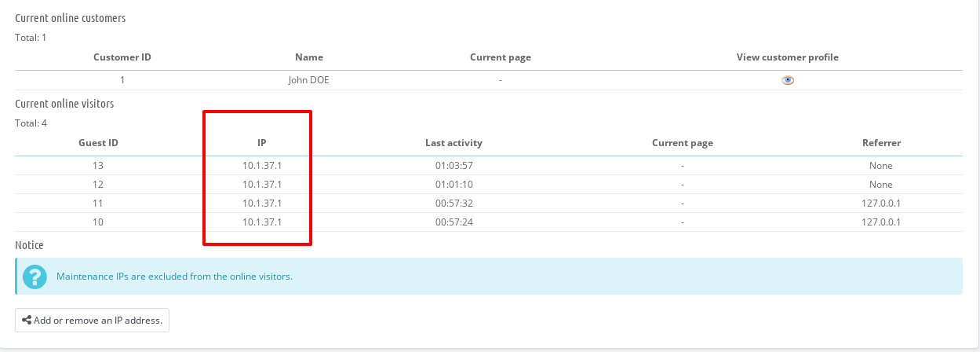Click the Referrer column header

(x=881, y=143)
